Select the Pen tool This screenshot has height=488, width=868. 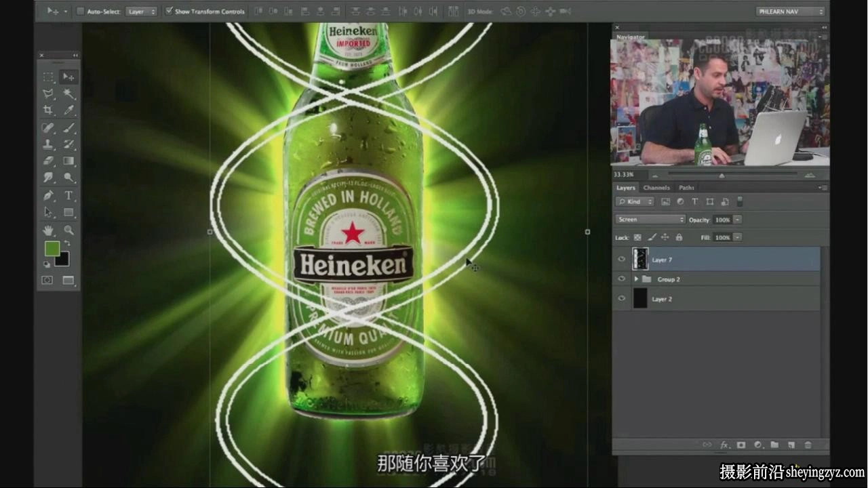[x=48, y=196]
